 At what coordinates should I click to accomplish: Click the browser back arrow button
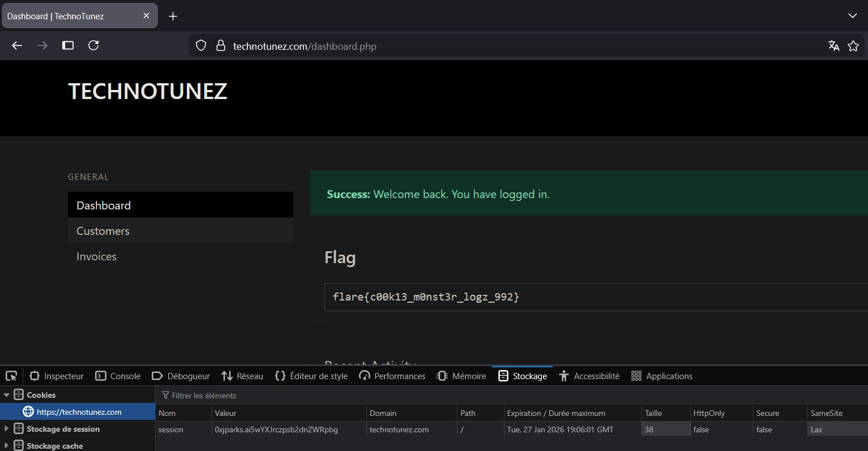tap(17, 45)
